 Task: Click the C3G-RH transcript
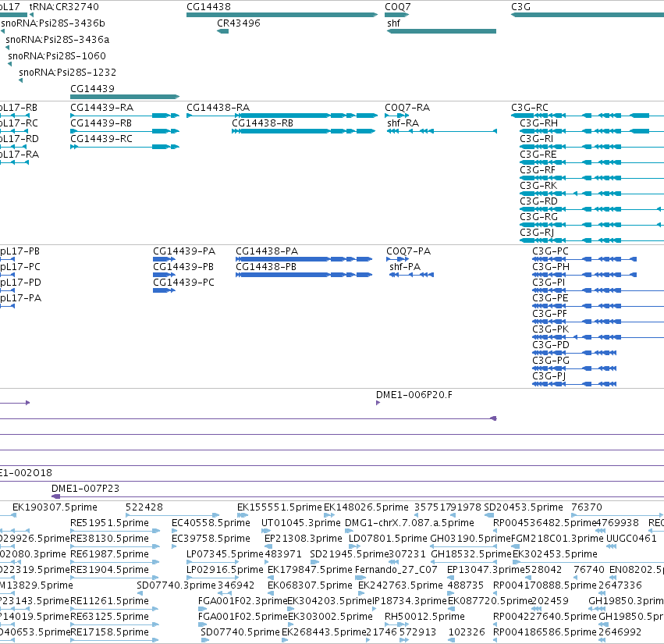pos(591,131)
